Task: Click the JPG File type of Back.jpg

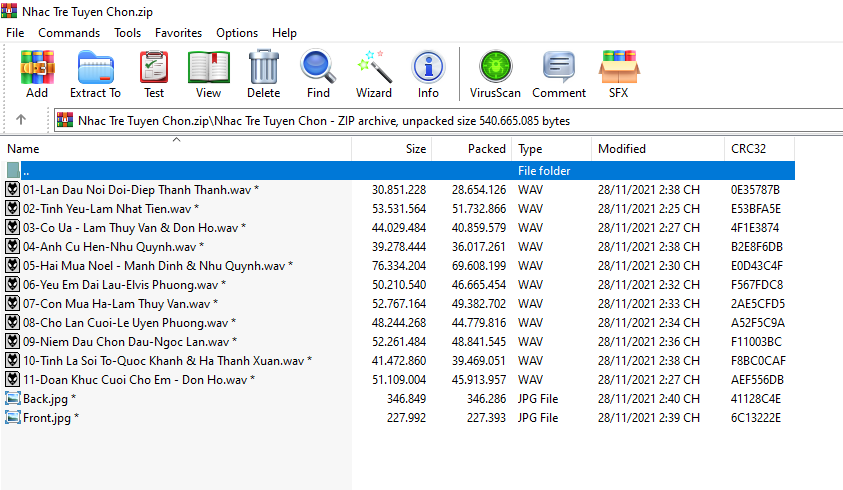Action: (x=538, y=399)
